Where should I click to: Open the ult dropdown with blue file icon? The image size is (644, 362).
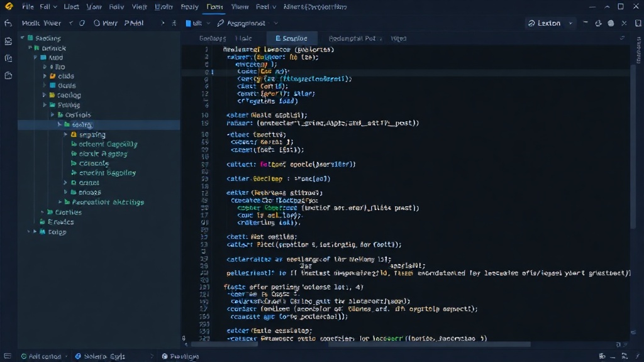197,23
